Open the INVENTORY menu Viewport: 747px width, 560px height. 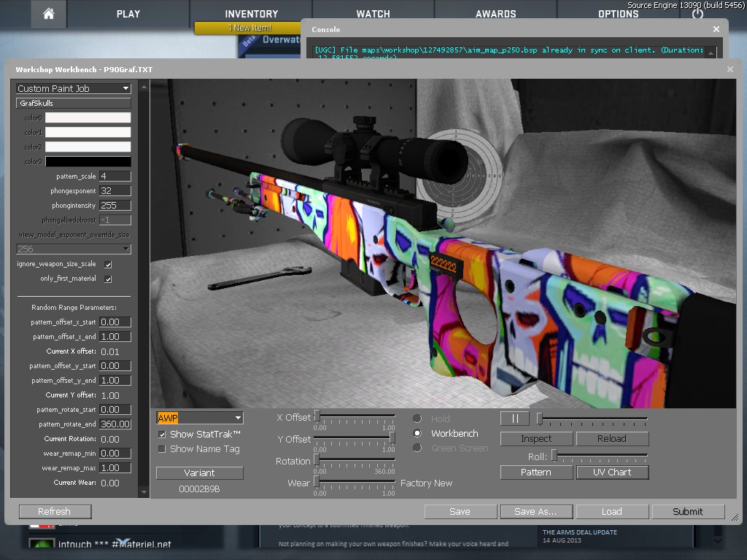[x=251, y=14]
